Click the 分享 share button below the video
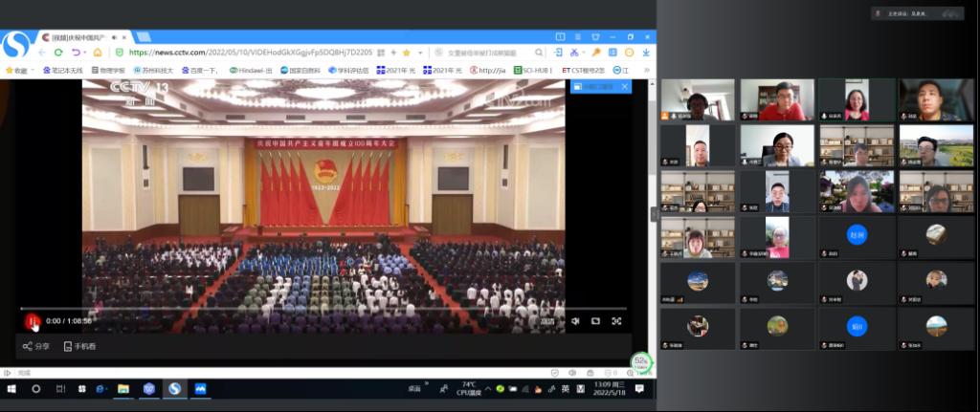The image size is (980, 412). (x=35, y=346)
